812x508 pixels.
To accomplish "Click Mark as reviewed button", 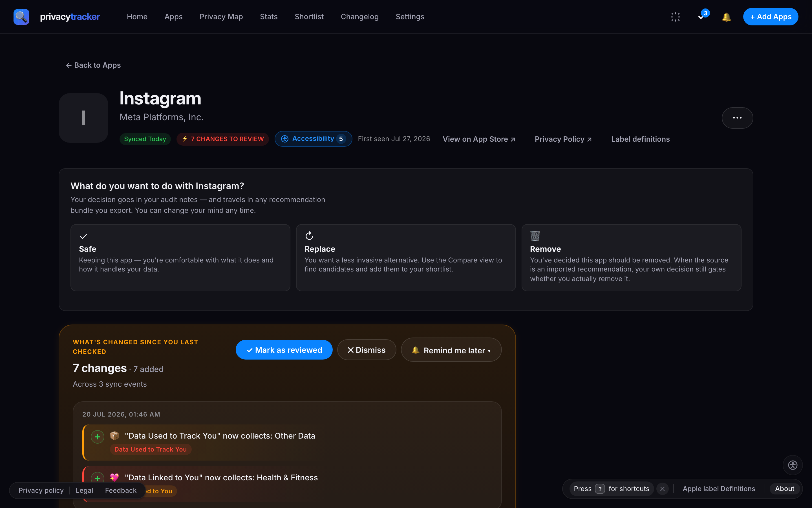I will [x=284, y=350].
